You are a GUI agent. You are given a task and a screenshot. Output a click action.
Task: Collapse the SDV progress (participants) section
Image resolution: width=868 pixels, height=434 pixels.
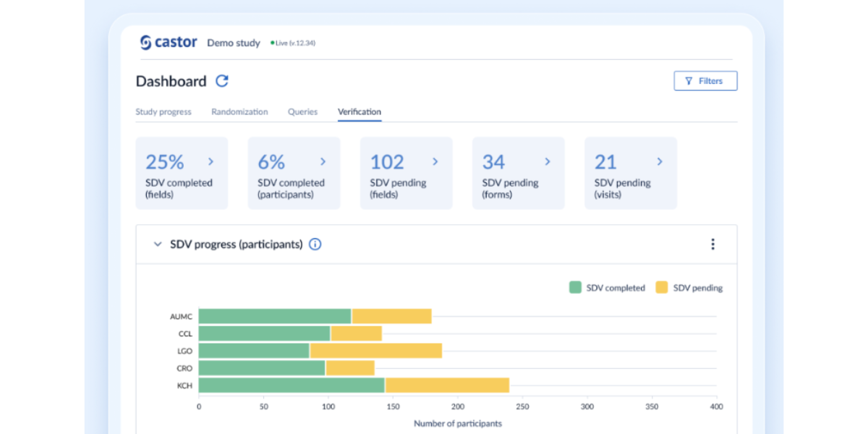coord(157,244)
